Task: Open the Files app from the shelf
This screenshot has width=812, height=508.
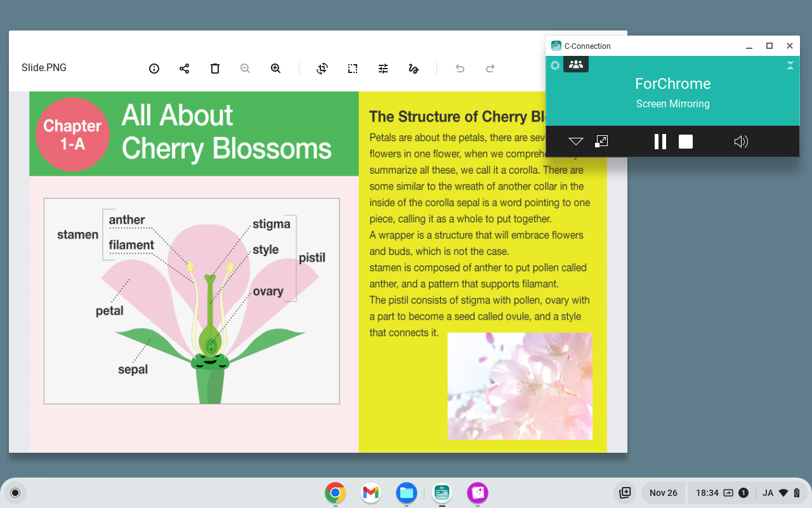Action: [x=406, y=493]
